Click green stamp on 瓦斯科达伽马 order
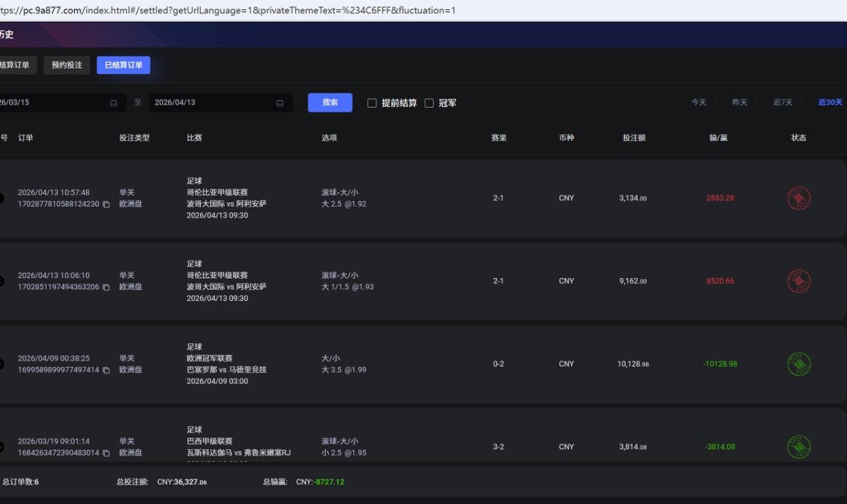This screenshot has width=847, height=504. [x=800, y=446]
